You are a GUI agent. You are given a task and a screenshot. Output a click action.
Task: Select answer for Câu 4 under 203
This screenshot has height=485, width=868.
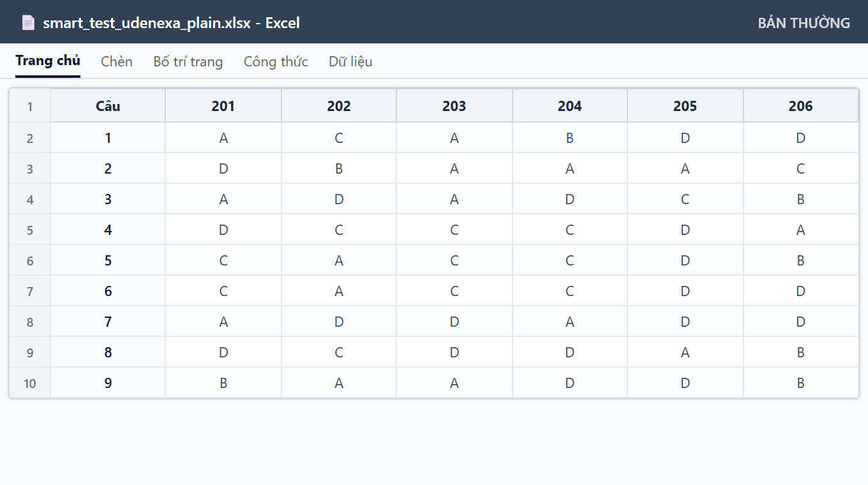pyautogui.click(x=454, y=230)
